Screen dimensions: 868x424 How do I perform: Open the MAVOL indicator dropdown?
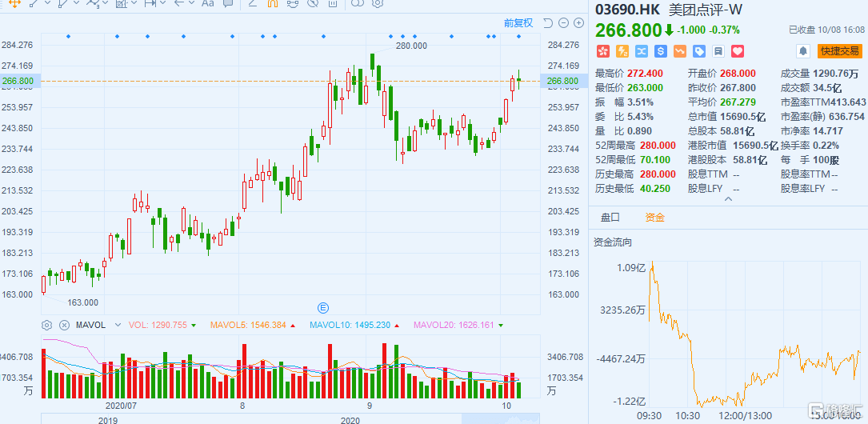tap(118, 325)
